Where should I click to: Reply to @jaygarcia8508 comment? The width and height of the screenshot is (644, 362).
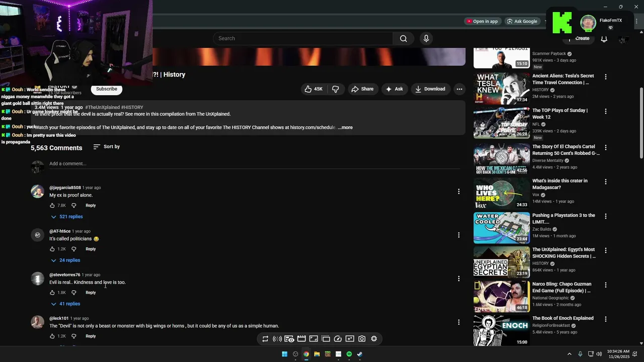pos(91,206)
